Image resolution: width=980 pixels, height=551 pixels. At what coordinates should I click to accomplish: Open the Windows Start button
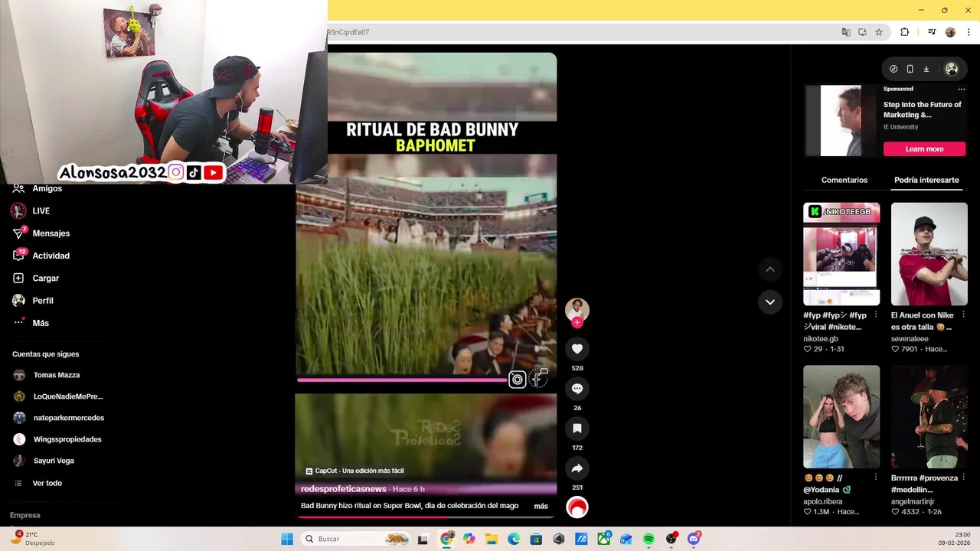click(287, 539)
